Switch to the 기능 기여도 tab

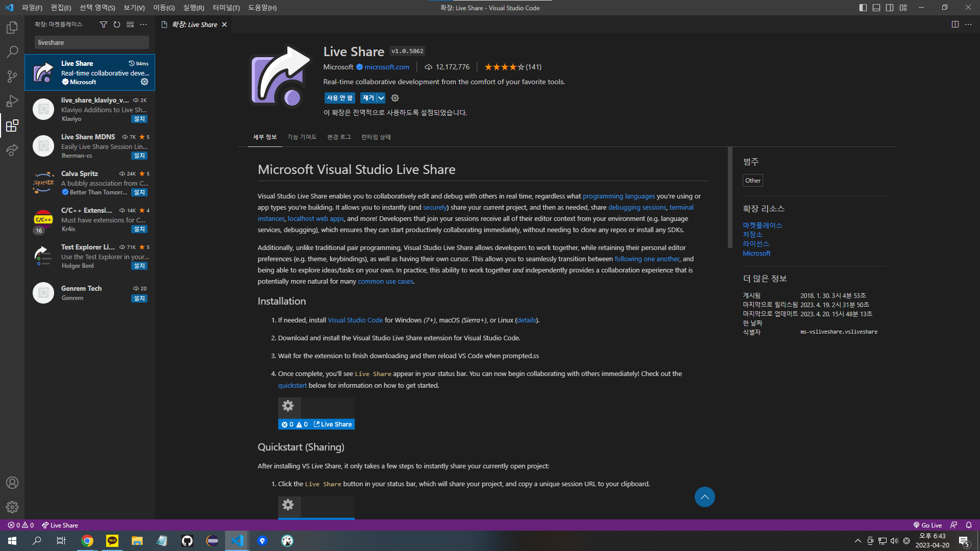tap(302, 137)
